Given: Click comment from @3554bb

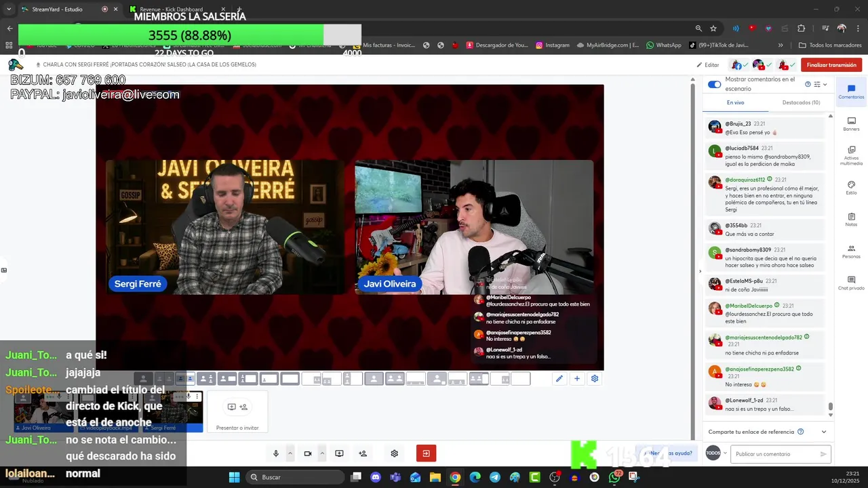Looking at the screenshot, I should (766, 229).
